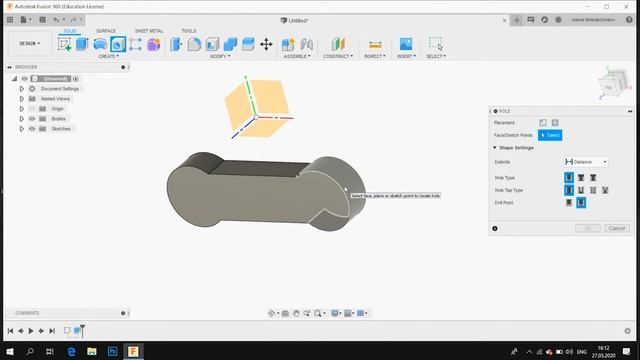
Task: Jump to timeline beginning
Action: click(10, 331)
